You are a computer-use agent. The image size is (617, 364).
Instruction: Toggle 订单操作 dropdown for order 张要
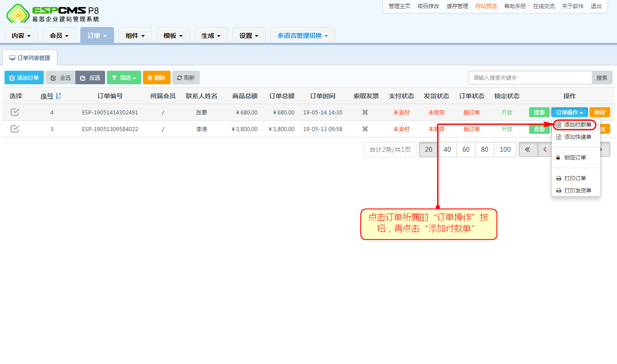(570, 112)
